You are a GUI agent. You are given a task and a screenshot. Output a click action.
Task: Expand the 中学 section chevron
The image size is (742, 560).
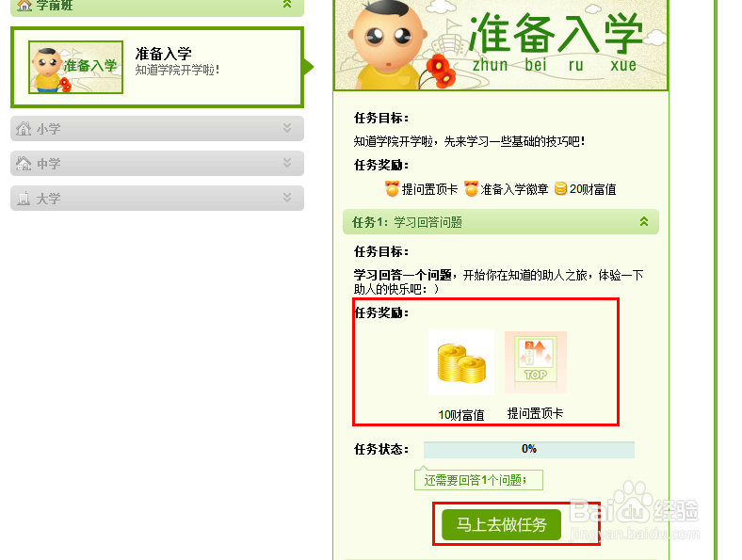(x=287, y=163)
